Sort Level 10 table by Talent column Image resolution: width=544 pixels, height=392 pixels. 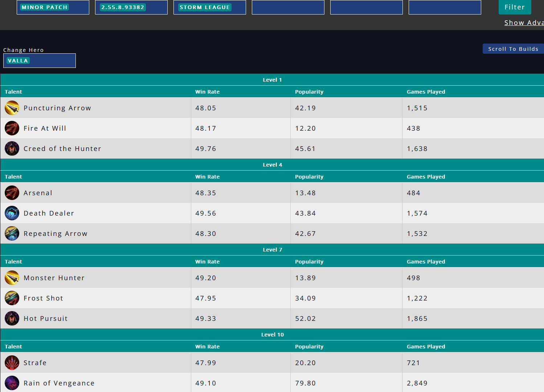pos(13,347)
